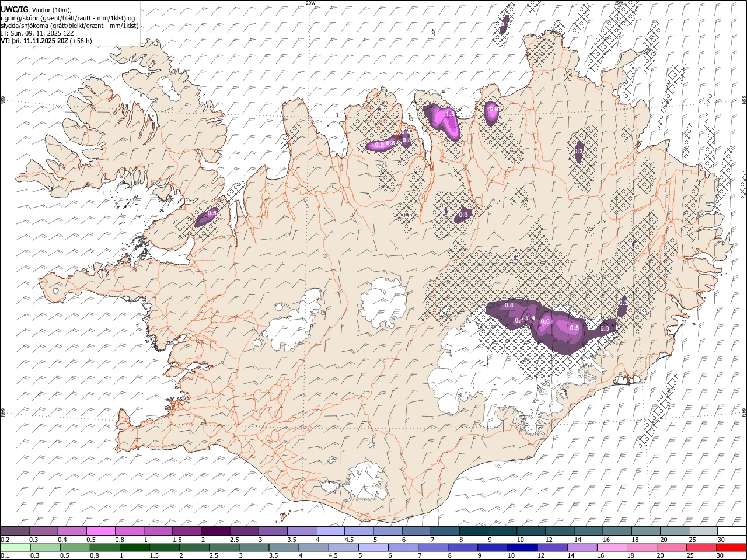Click the white top-row swatch labeled 30
The height and width of the screenshot is (560, 747).
(x=732, y=531)
